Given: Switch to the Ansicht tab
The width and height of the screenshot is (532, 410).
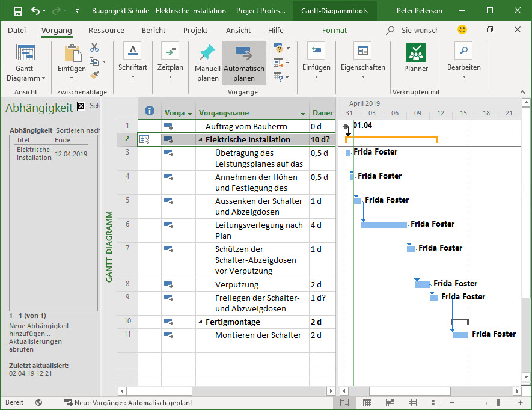Looking at the screenshot, I should (x=238, y=31).
